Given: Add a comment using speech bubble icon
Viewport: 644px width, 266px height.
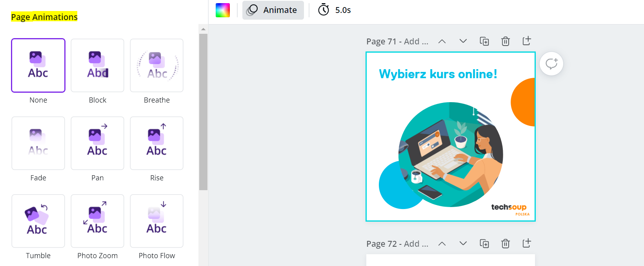Looking at the screenshot, I should pyautogui.click(x=551, y=64).
